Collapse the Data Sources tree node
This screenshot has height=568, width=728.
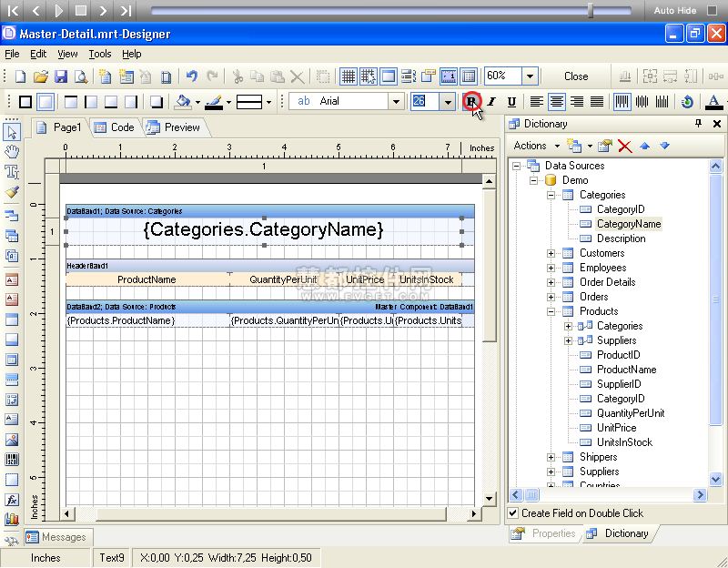click(516, 166)
